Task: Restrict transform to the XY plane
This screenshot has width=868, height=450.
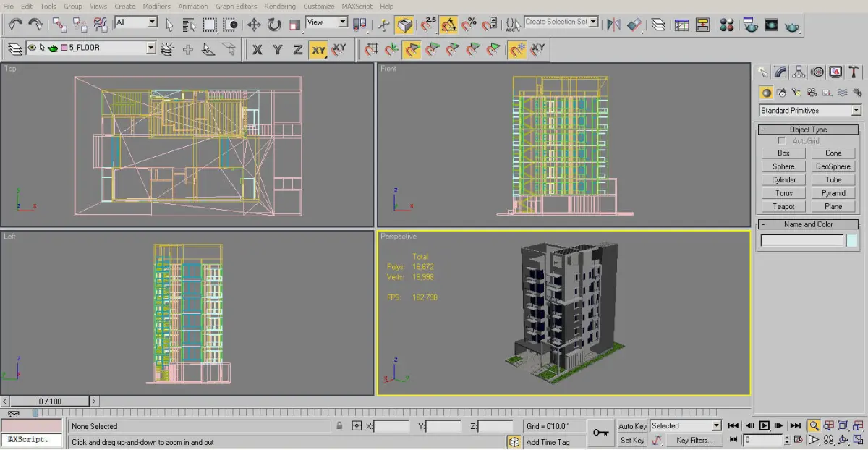Action: [x=318, y=49]
